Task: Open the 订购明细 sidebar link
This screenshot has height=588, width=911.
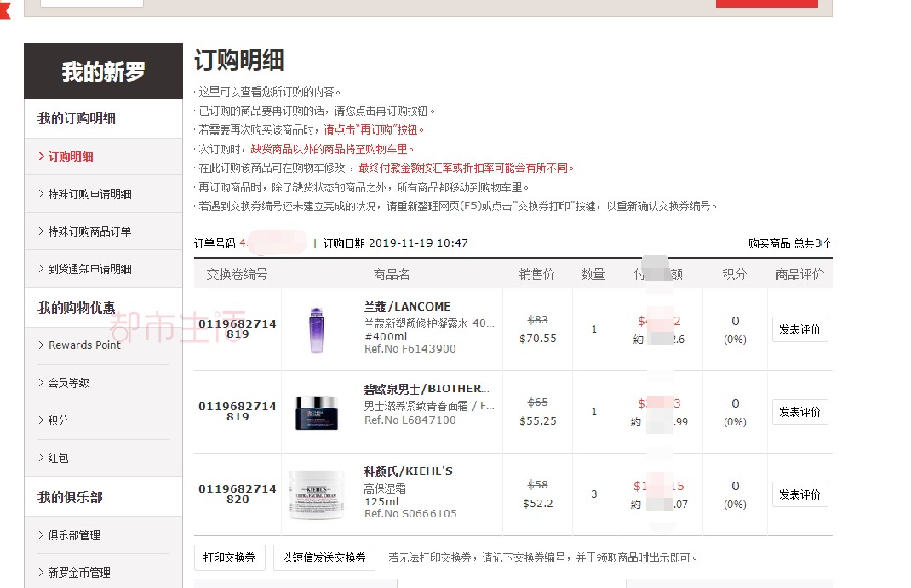Action: point(71,157)
